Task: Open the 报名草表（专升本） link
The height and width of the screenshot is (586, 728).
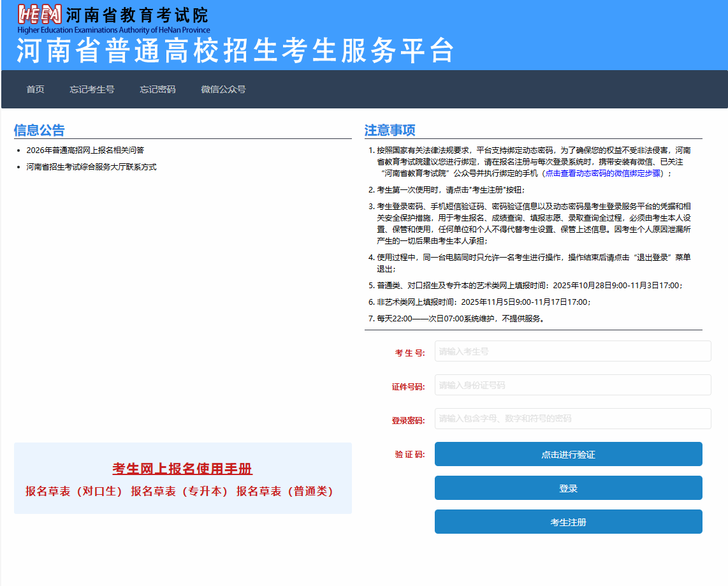Action: (180, 492)
